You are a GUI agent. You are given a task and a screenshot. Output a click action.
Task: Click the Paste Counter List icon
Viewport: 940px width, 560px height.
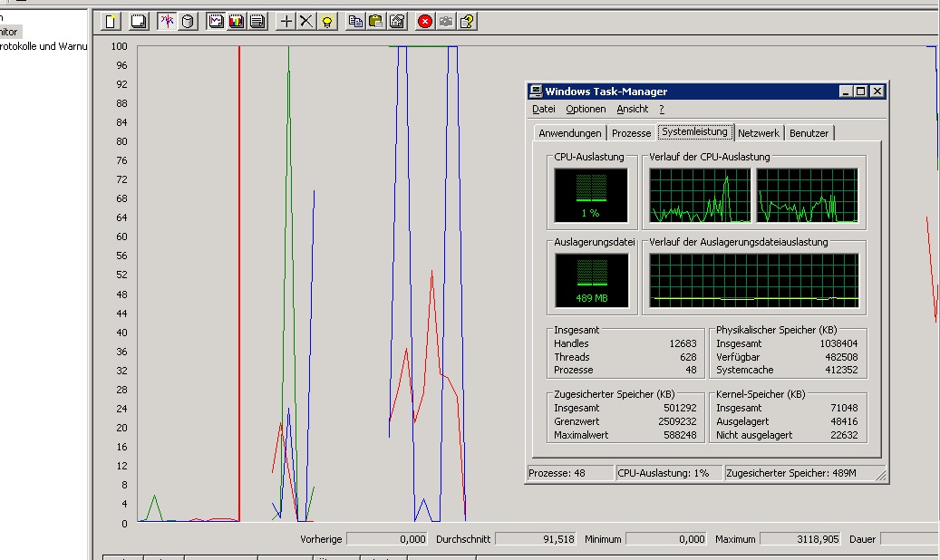(x=376, y=22)
